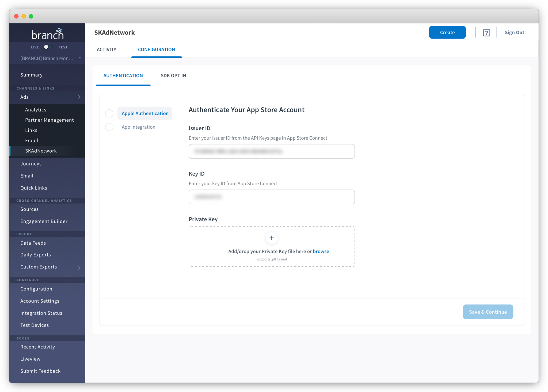
Task: Open Analytics under Ads
Action: click(36, 110)
